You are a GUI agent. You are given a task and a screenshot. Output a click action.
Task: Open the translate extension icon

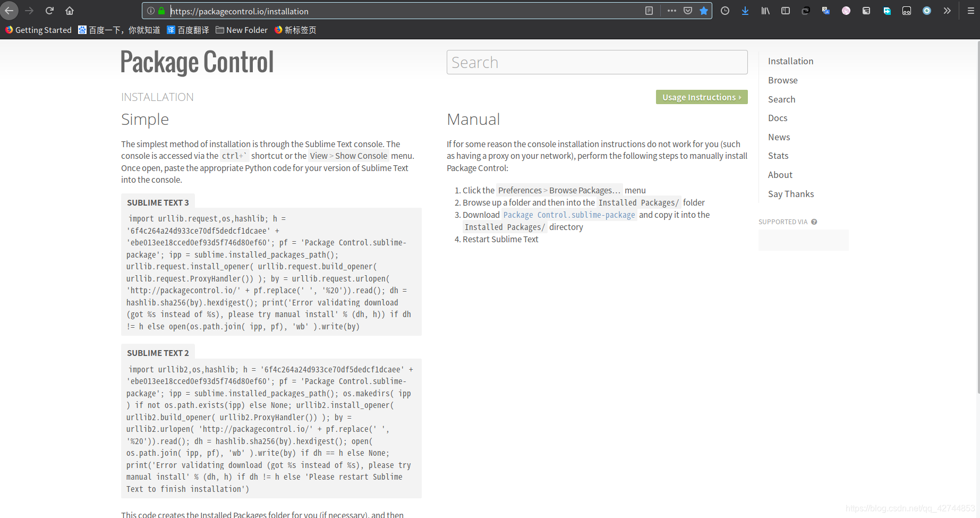(x=826, y=11)
